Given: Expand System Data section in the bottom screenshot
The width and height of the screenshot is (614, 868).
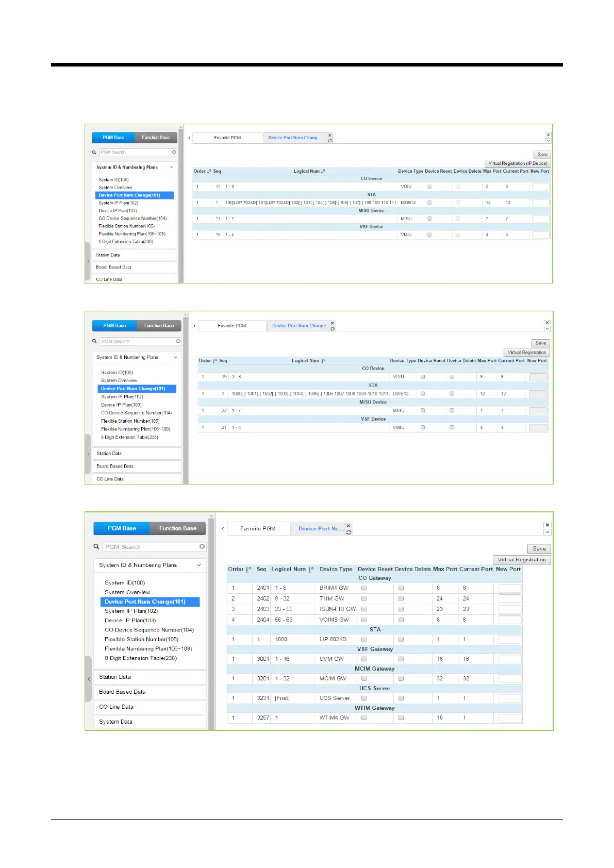Looking at the screenshot, I should [x=150, y=722].
